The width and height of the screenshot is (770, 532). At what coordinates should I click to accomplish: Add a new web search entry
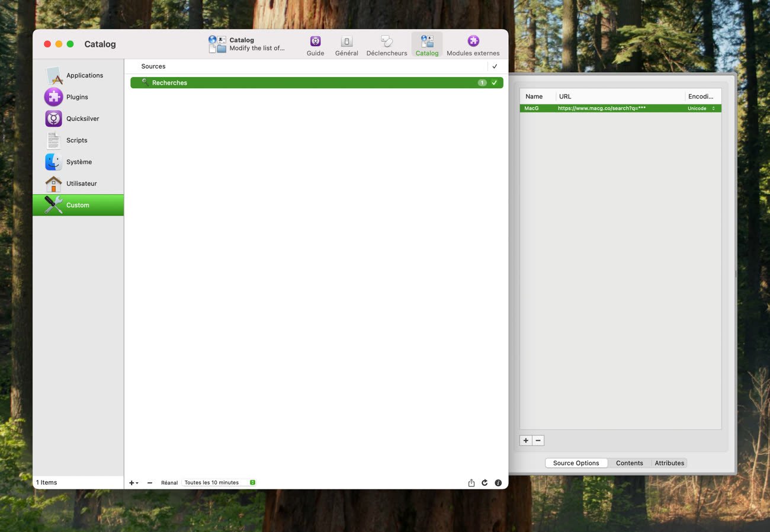coord(526,441)
